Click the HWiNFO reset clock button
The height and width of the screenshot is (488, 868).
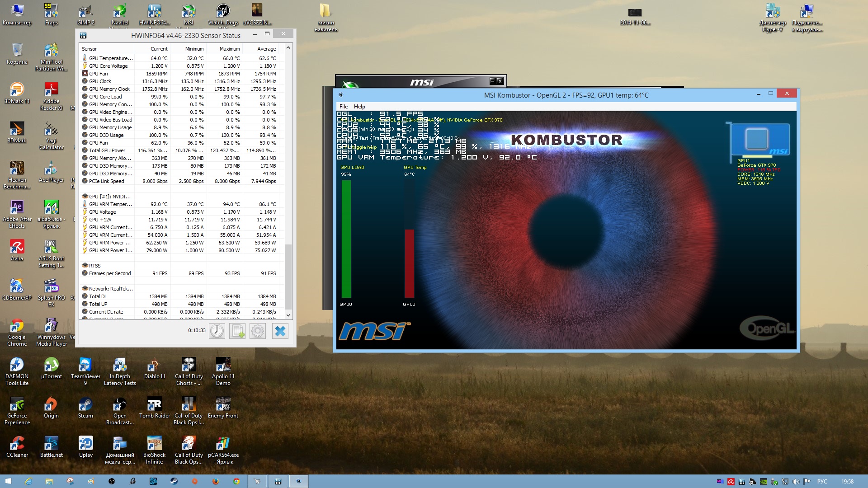pyautogui.click(x=217, y=331)
